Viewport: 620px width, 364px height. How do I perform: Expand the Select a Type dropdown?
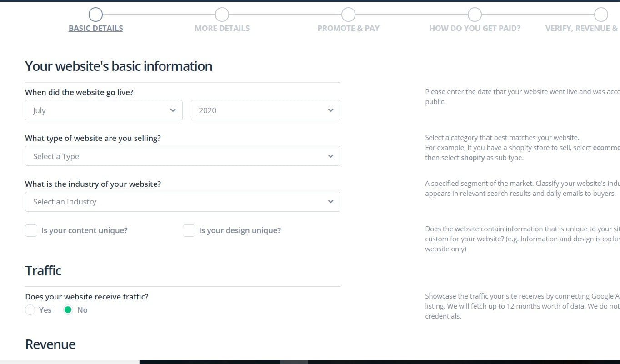182,156
